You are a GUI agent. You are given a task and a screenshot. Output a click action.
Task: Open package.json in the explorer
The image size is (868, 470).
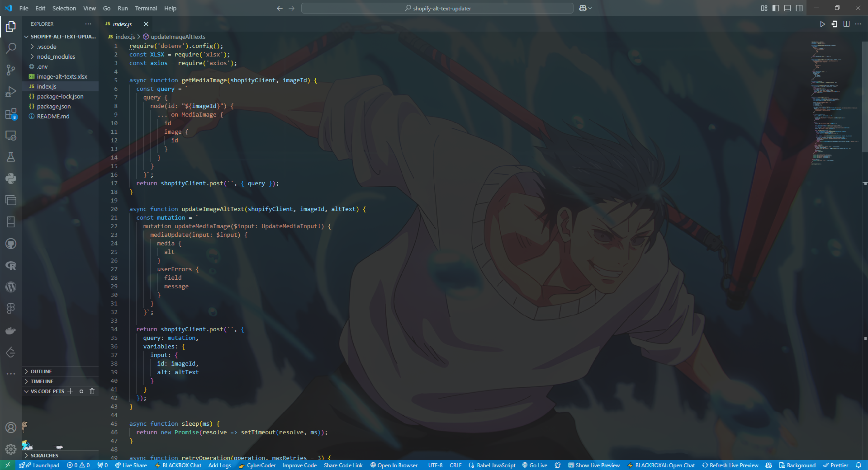(x=60, y=106)
